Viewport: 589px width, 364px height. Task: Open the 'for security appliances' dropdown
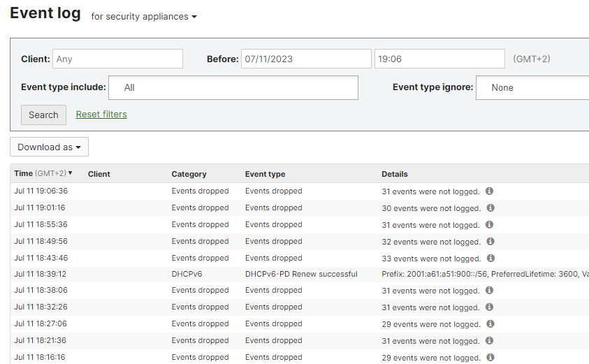144,17
